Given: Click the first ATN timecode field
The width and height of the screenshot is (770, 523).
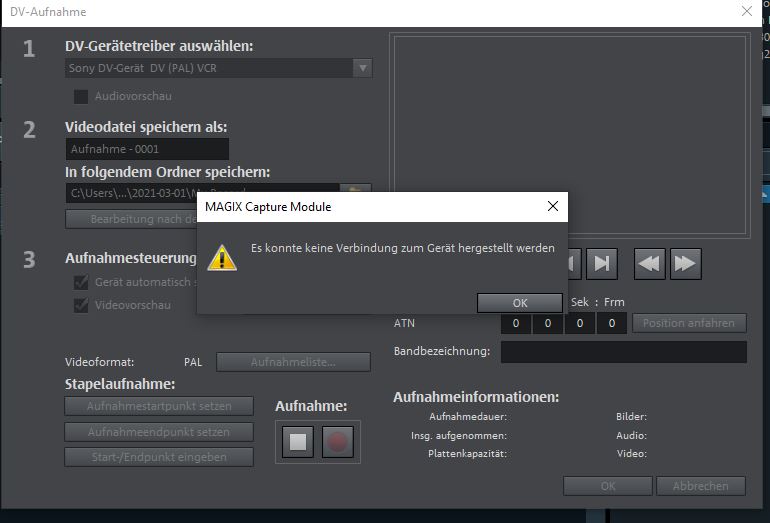Looking at the screenshot, I should (516, 323).
